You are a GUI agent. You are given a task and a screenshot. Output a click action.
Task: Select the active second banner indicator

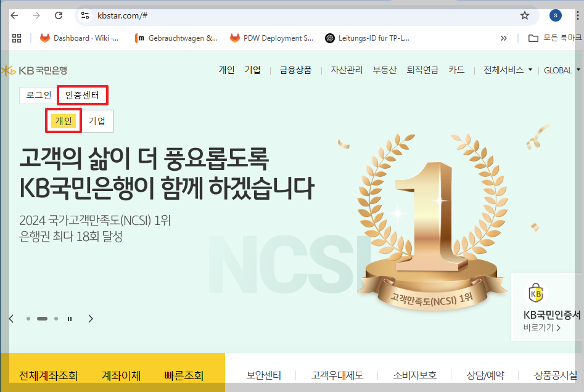42,319
